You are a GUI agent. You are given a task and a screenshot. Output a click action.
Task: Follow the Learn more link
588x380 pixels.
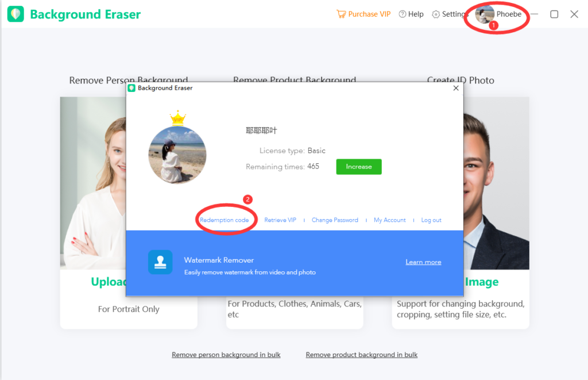click(x=423, y=262)
